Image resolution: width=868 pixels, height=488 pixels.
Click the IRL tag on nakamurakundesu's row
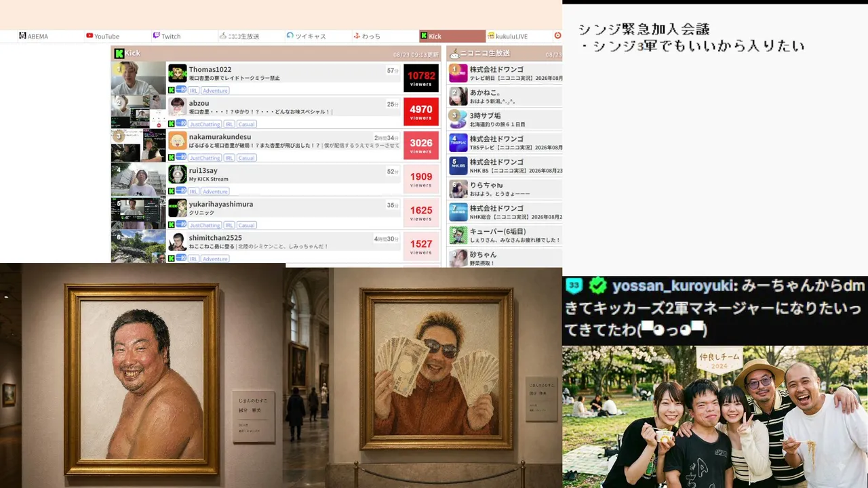point(229,158)
